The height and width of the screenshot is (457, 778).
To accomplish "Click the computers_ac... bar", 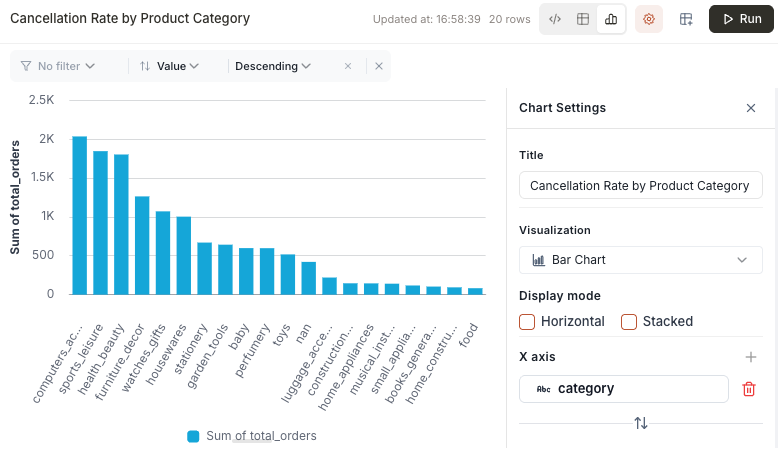I will [79, 215].
